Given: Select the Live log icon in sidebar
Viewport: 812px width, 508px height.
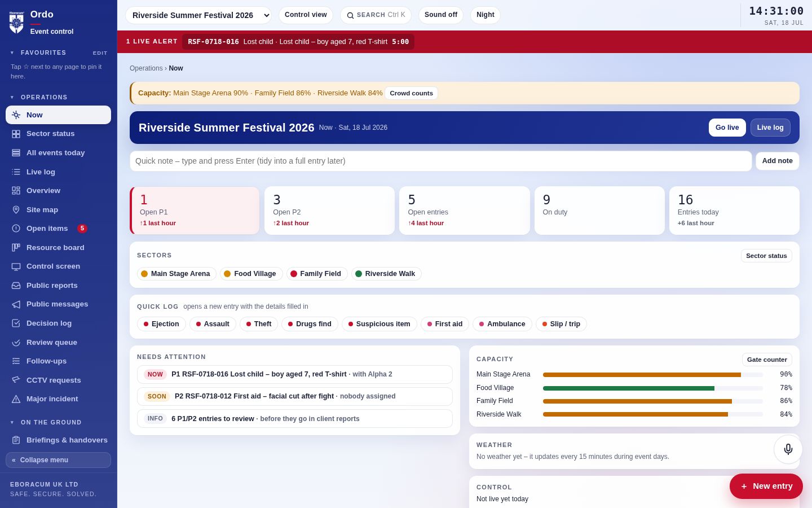Looking at the screenshot, I should click(16, 172).
